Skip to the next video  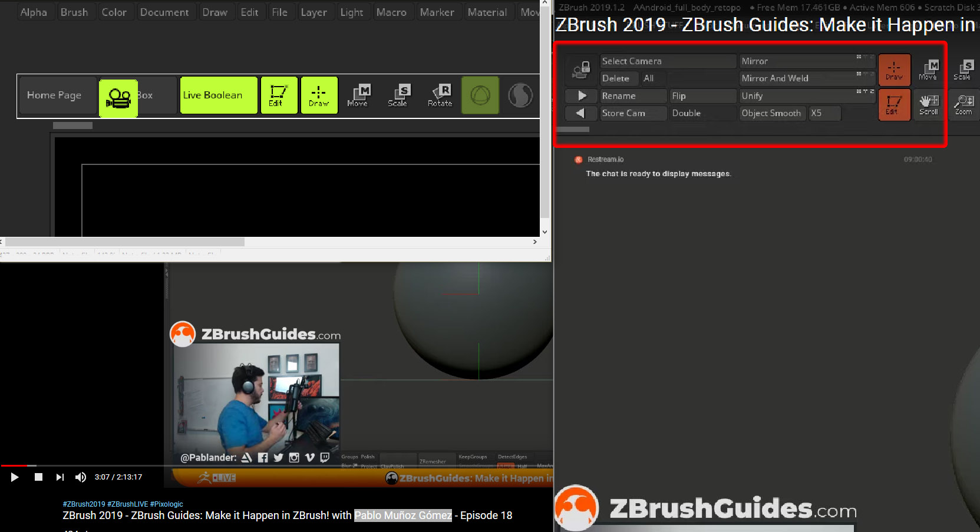60,477
